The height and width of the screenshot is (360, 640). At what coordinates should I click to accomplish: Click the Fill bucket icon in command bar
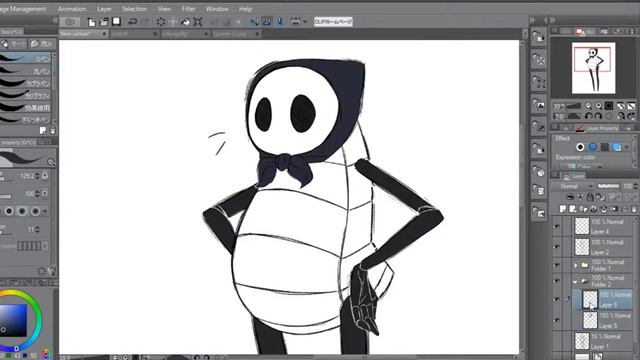pos(186,22)
